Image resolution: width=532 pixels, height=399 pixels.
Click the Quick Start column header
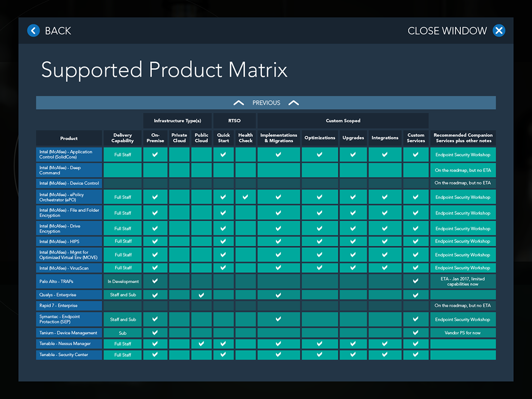(223, 138)
